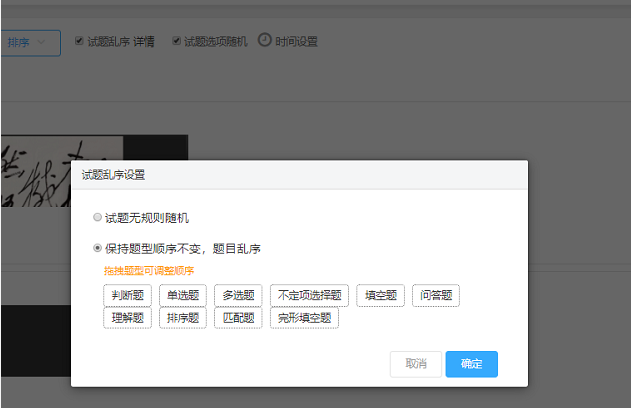The height and width of the screenshot is (408, 631).
Task: Select 保持题型顺序不变，题目乱序 radio option
Action: 97,248
